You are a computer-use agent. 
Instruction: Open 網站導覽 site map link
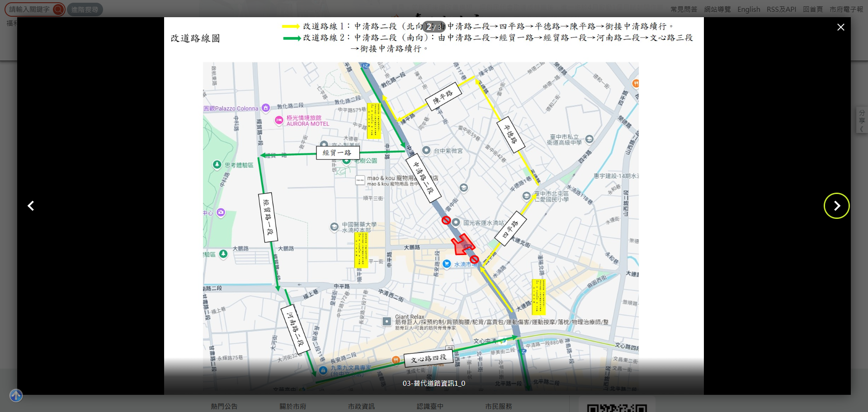[717, 9]
